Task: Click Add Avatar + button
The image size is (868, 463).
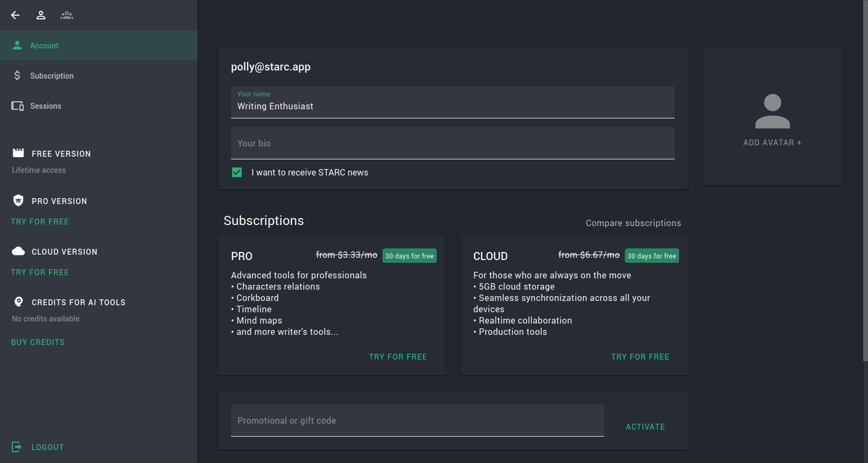Action: 772,143
